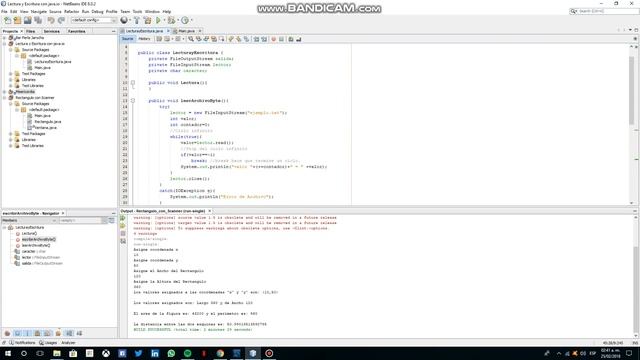Viewport: 640px width, 360px height.
Task: Open the Run menu
Action: coord(85,11)
